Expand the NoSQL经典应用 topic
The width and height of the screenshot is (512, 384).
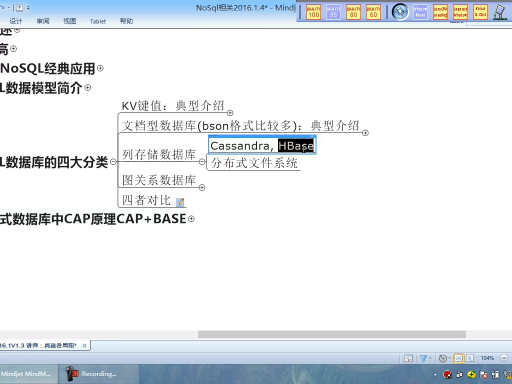click(100, 69)
